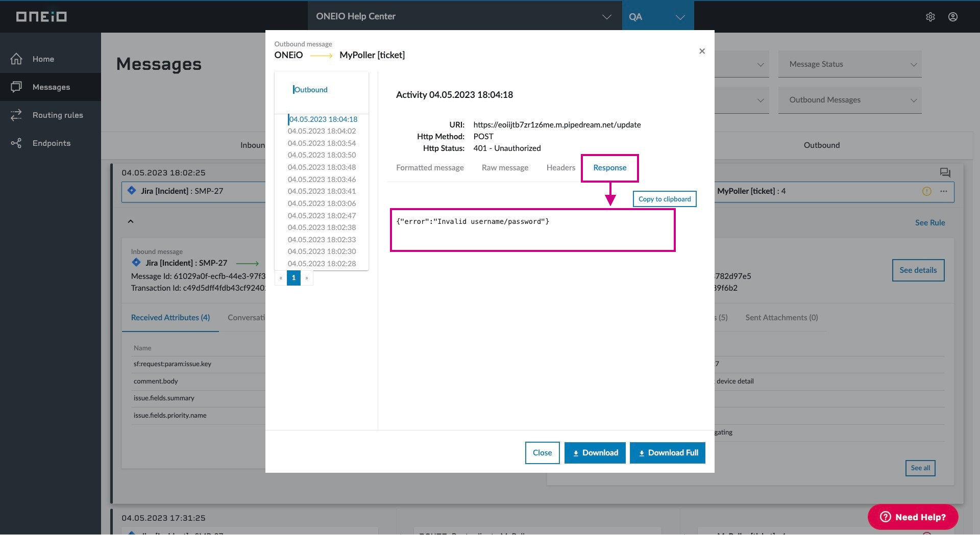
Task: Click the Jira [Incident] : SMP-27 card
Action: click(193, 191)
